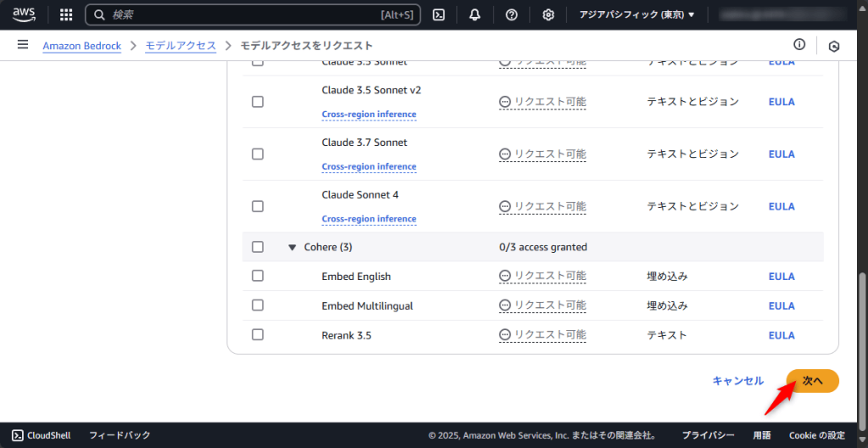Image resolution: width=868 pixels, height=448 pixels.
Task: Click status icon for Claude Sonnet 4
Action: click(x=505, y=206)
